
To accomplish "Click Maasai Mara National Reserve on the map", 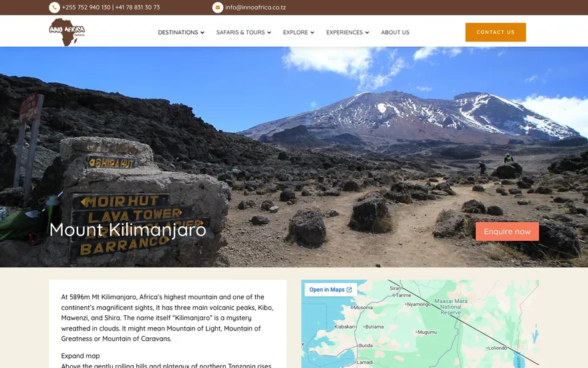I will pos(451,306).
